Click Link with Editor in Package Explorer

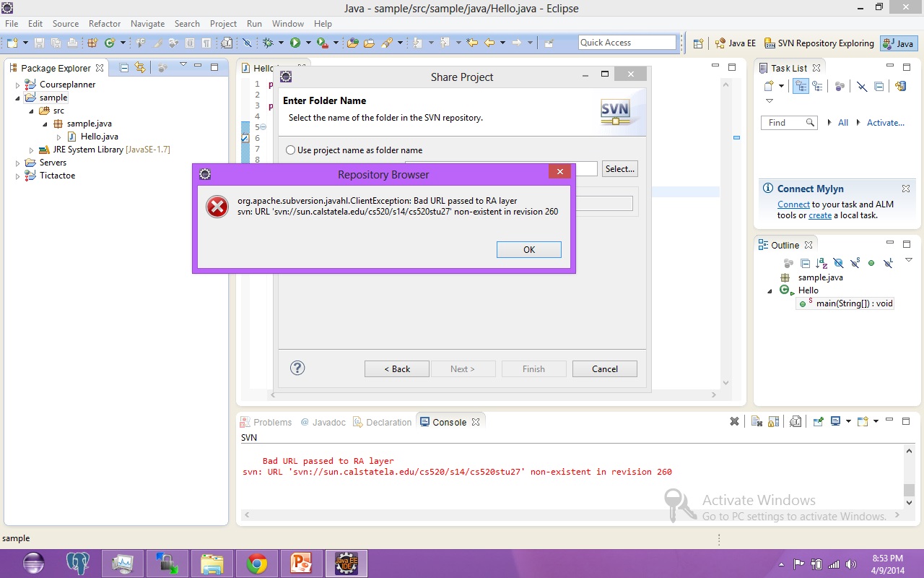[x=140, y=68]
